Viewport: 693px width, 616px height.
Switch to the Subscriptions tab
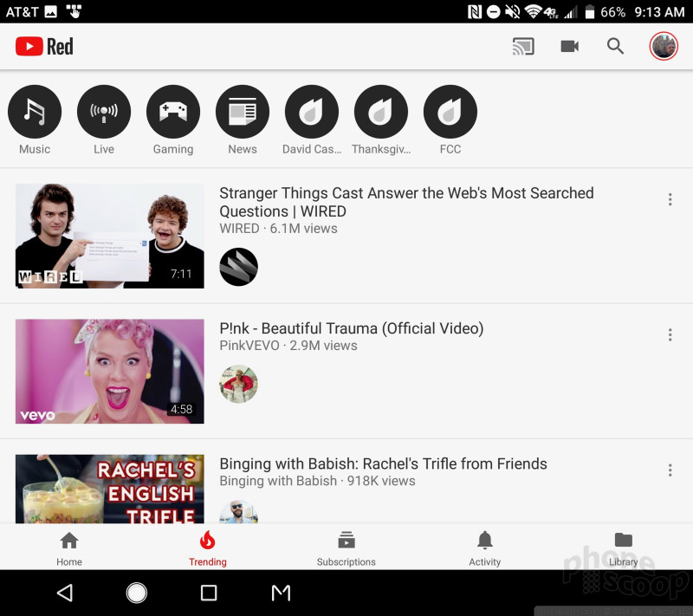click(346, 548)
